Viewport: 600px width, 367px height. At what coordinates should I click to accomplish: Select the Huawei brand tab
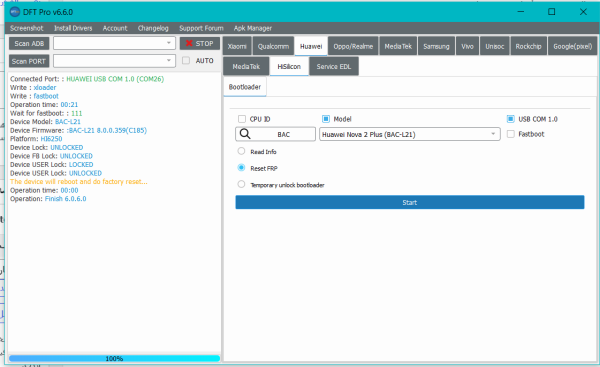[311, 46]
